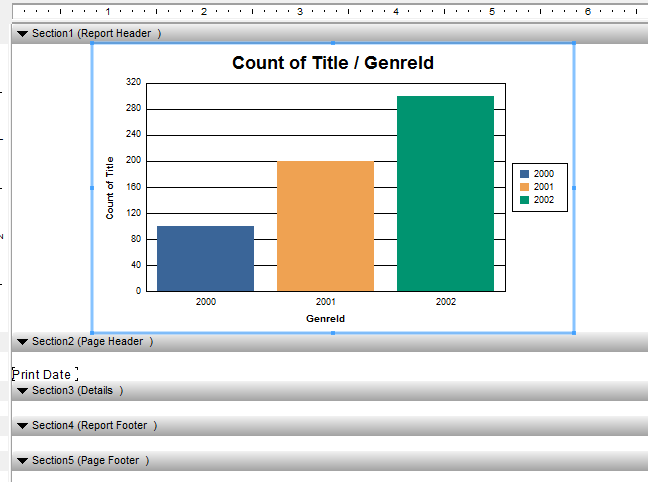Image resolution: width=648 pixels, height=482 pixels.
Task: Click the Print Date field
Action: coord(45,374)
